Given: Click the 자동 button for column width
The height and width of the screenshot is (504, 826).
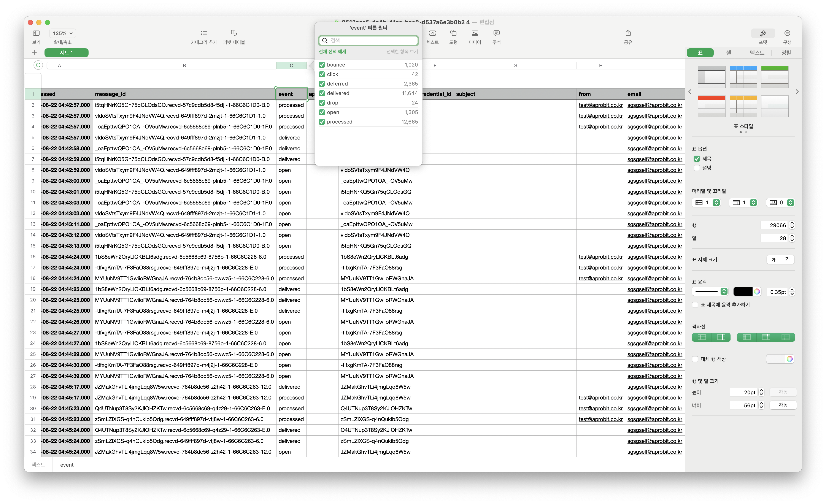Looking at the screenshot, I should pyautogui.click(x=783, y=405).
